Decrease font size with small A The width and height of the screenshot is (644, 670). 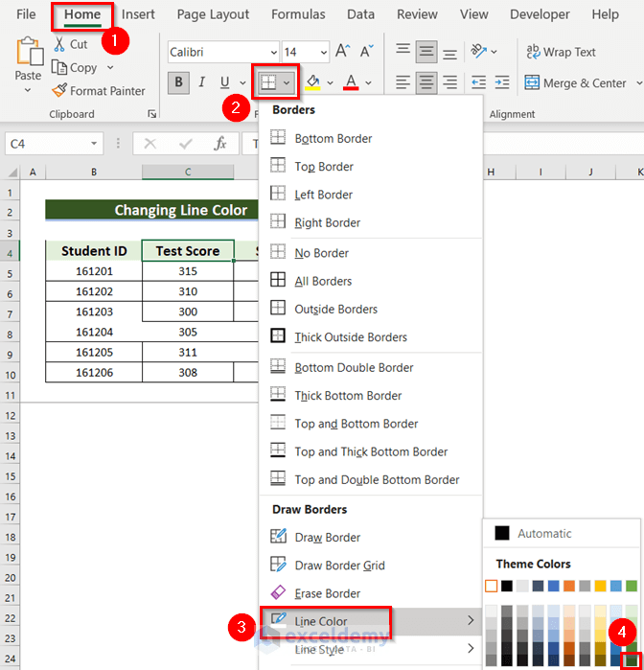click(367, 51)
